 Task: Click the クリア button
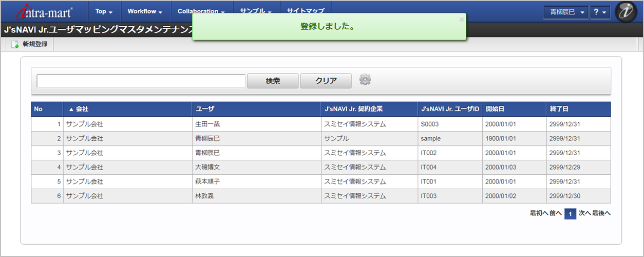(x=326, y=81)
